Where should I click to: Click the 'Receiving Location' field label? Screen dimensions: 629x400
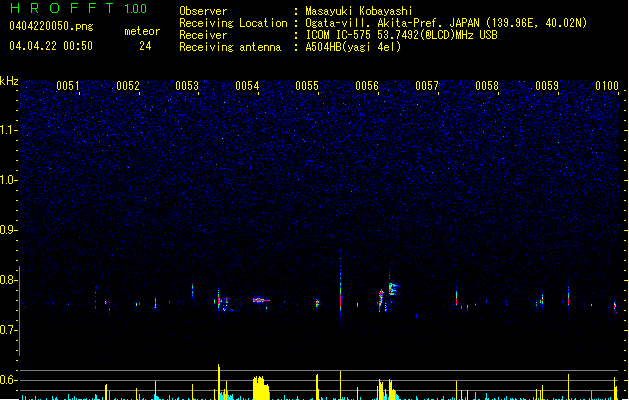tap(233, 23)
